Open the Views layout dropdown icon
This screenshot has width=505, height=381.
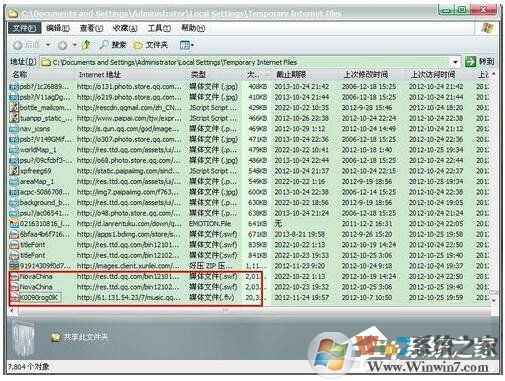tap(187, 45)
